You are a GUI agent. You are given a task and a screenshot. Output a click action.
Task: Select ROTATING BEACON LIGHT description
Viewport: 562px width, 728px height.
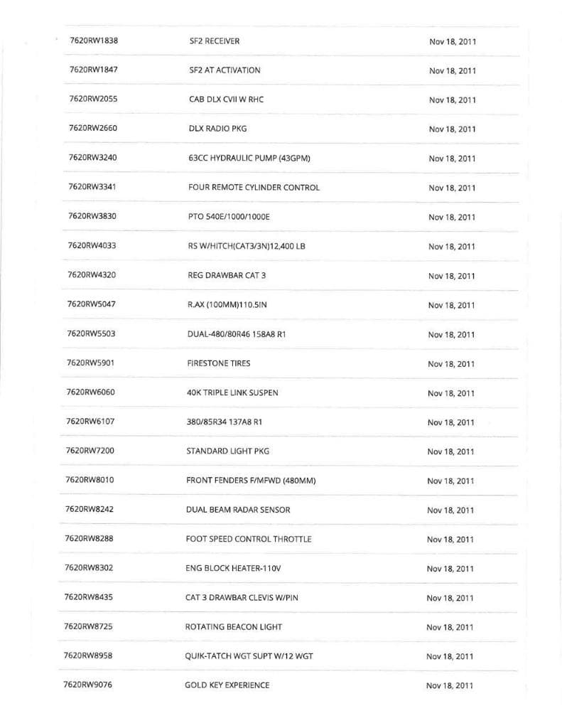(233, 626)
